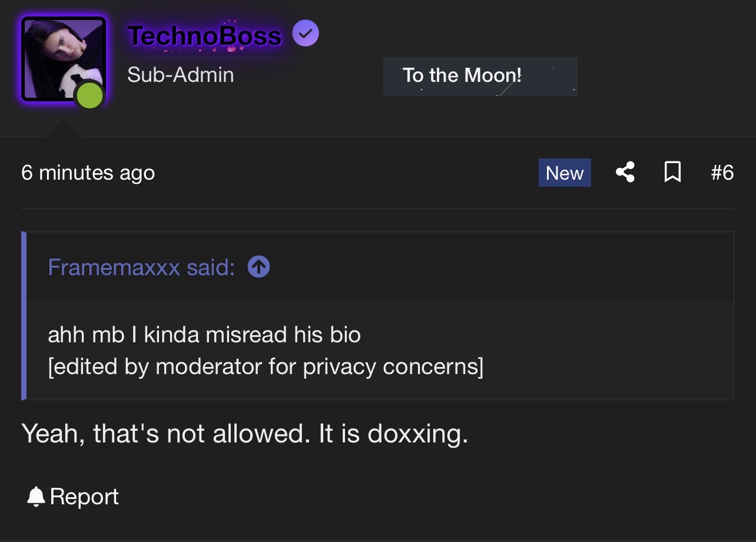Click the "6 minutes ago" timestamp

coord(88,173)
